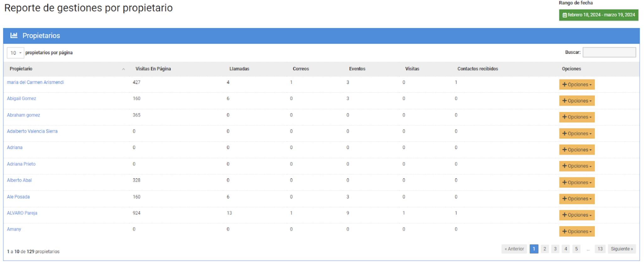The width and height of the screenshot is (644, 265).
Task: Click inside the Buscar search field
Action: (609, 52)
